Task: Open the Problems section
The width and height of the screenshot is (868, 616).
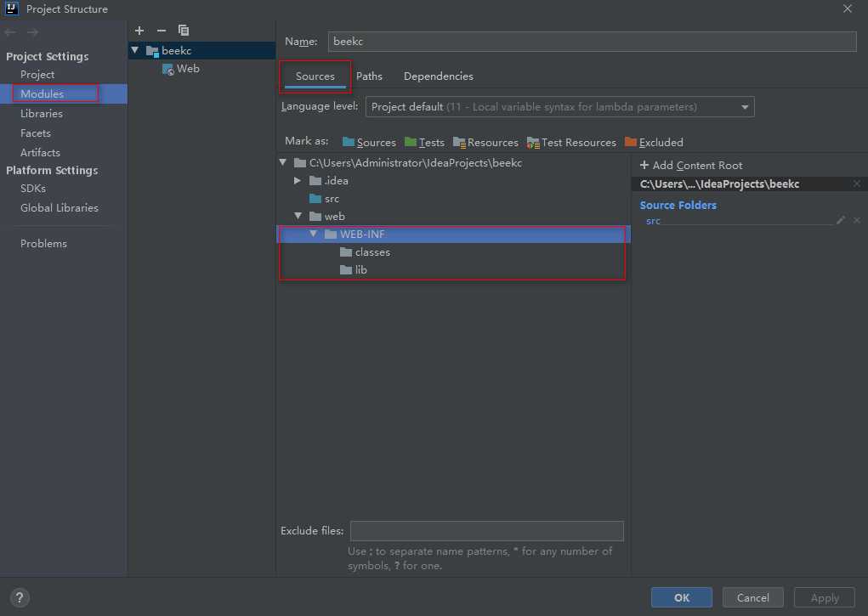Action: tap(43, 244)
